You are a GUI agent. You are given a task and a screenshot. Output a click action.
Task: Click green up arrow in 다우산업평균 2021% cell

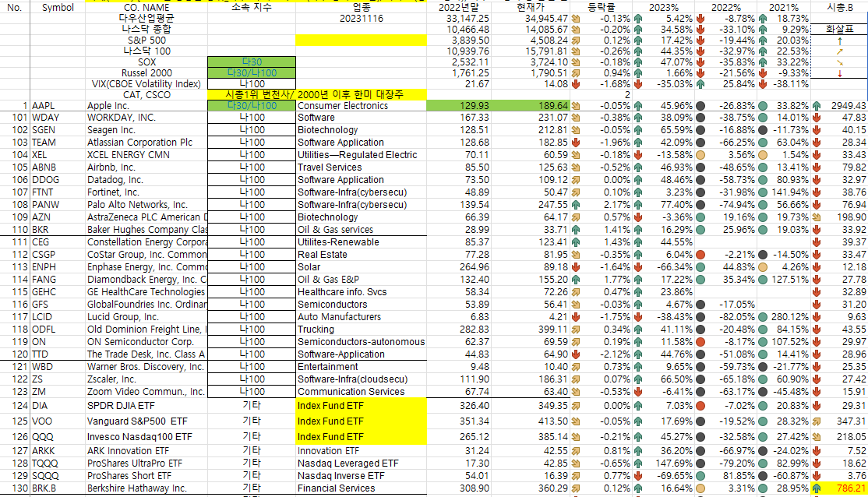click(763, 18)
